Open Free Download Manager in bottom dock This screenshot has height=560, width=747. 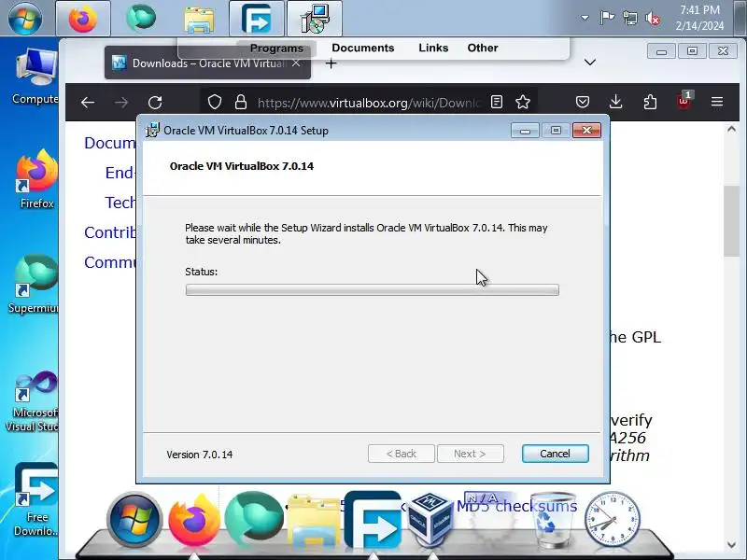(x=373, y=520)
